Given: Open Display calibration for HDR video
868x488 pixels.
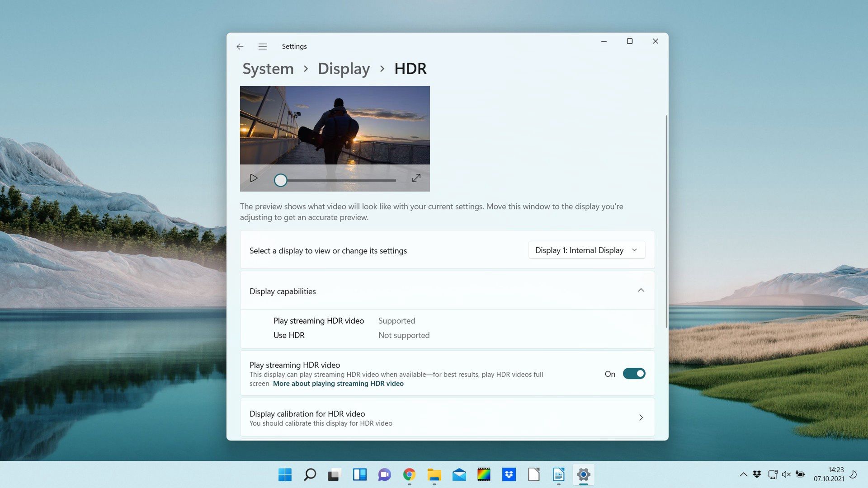Looking at the screenshot, I should tap(448, 418).
